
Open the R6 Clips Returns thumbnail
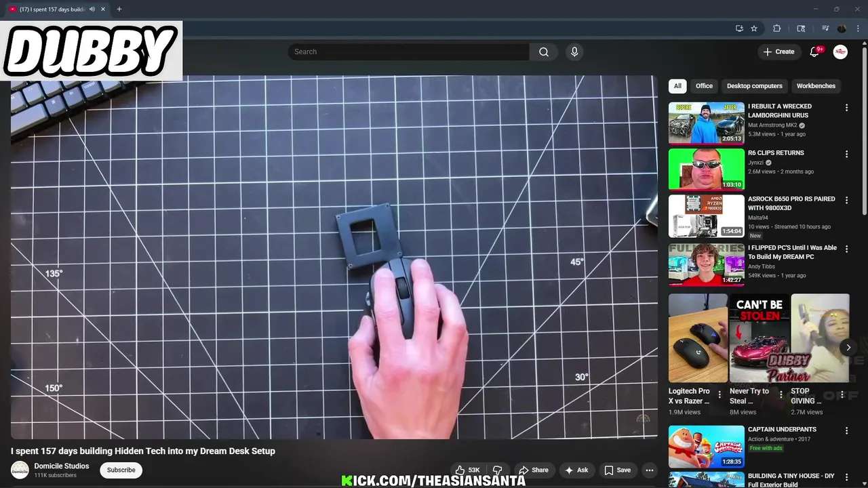click(x=706, y=169)
